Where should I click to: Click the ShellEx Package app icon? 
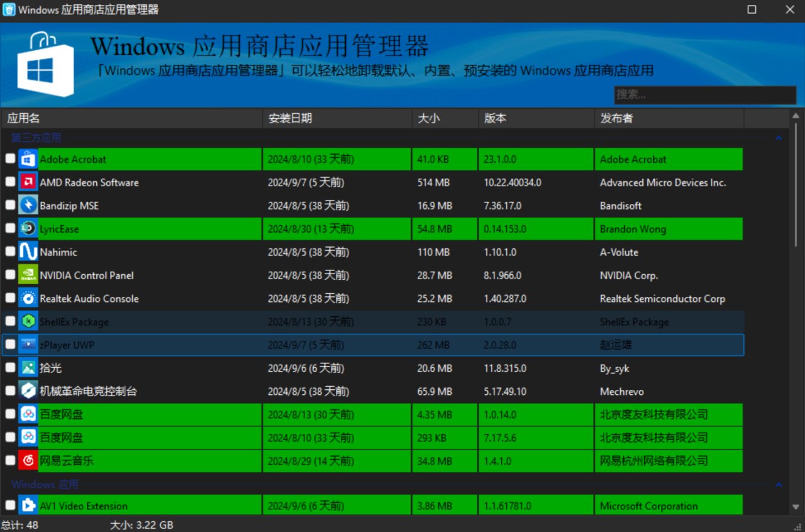(28, 321)
